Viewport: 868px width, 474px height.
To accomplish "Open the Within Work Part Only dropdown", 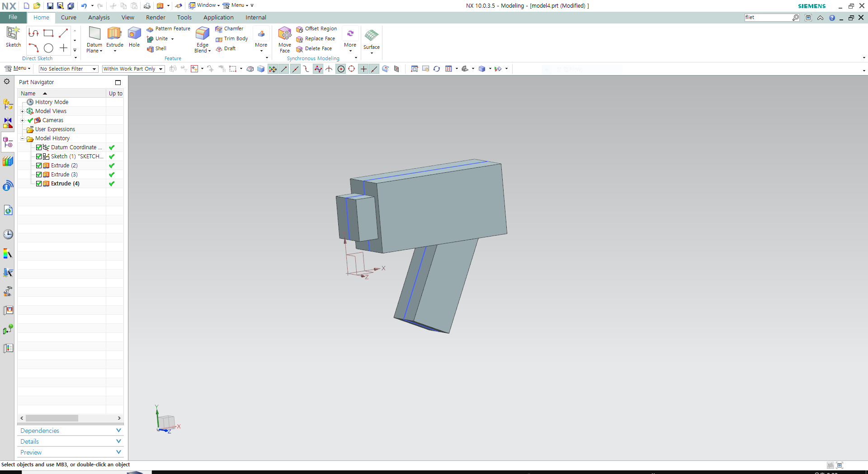I will coord(133,69).
